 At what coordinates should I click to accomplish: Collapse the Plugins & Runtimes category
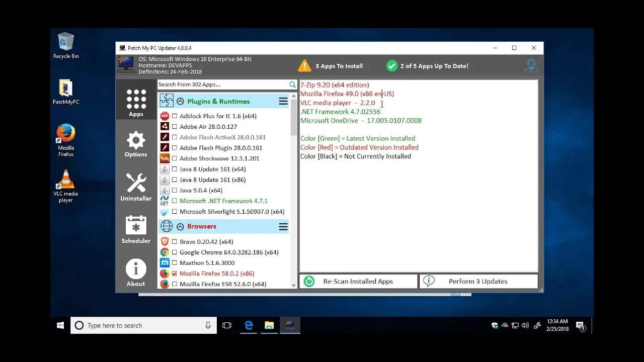[180, 101]
